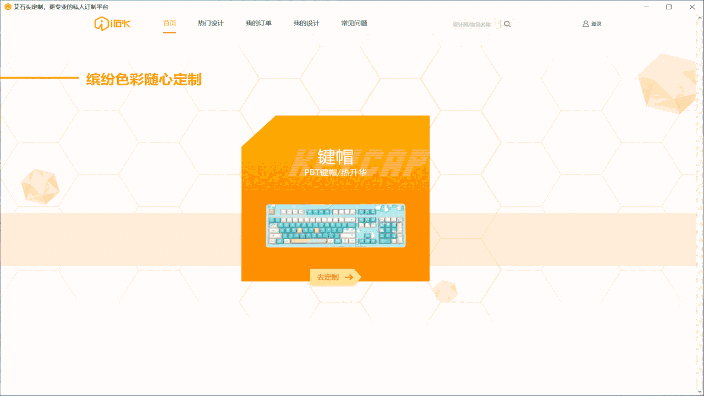Viewport: 704px width, 396px height.
Task: Switch to the 热门设计 tab
Action: [x=211, y=23]
